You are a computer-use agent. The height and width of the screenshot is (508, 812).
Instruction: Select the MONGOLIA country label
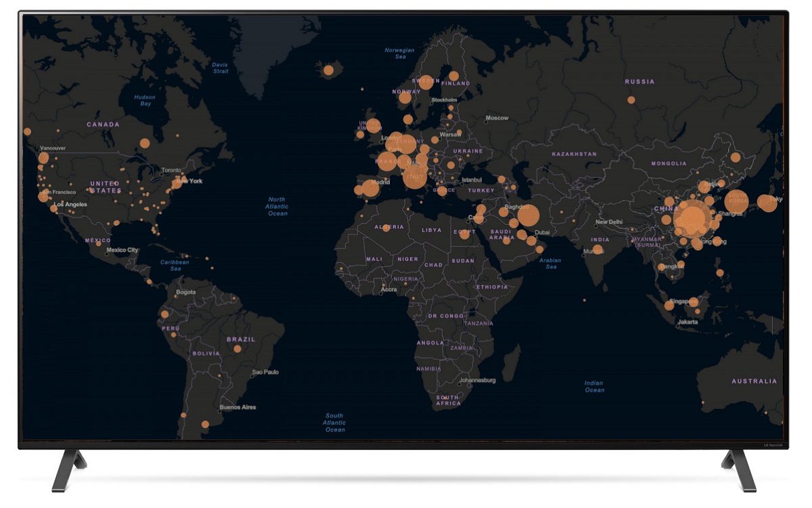click(x=669, y=164)
